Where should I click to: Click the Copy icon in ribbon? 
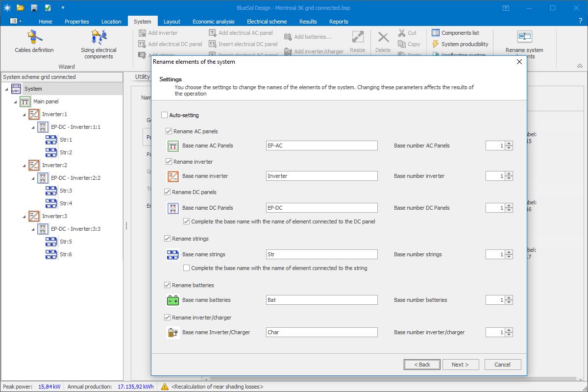(x=401, y=44)
